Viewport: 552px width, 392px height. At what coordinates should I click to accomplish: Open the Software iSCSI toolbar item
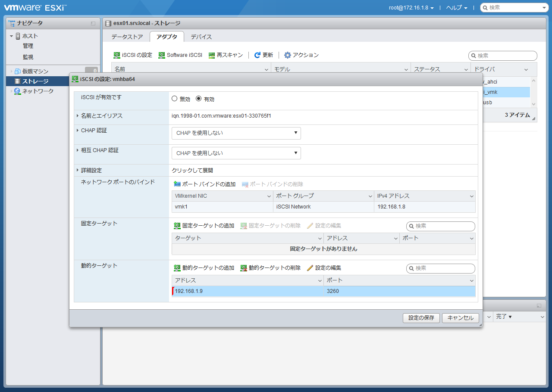(x=180, y=55)
